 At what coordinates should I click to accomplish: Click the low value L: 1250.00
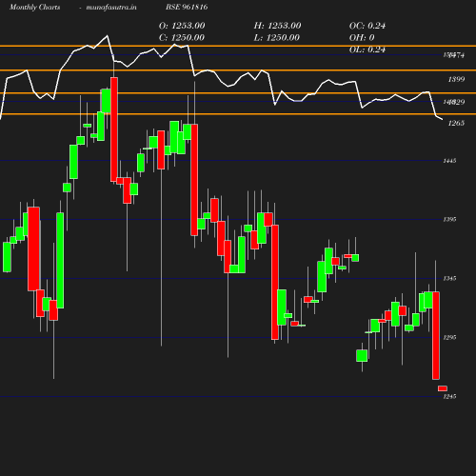(277, 38)
